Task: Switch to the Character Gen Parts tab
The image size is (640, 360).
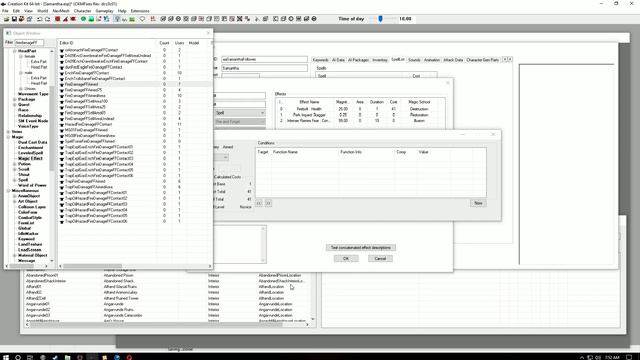Action: coord(482,60)
